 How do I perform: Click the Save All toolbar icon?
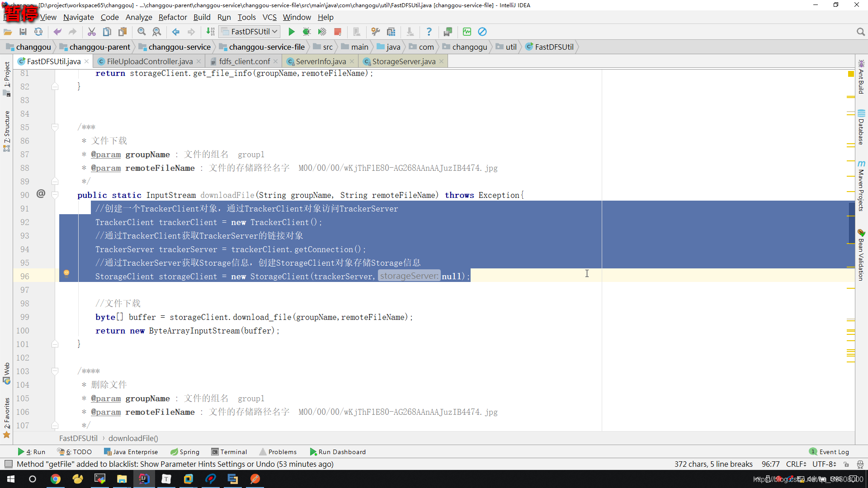point(23,32)
